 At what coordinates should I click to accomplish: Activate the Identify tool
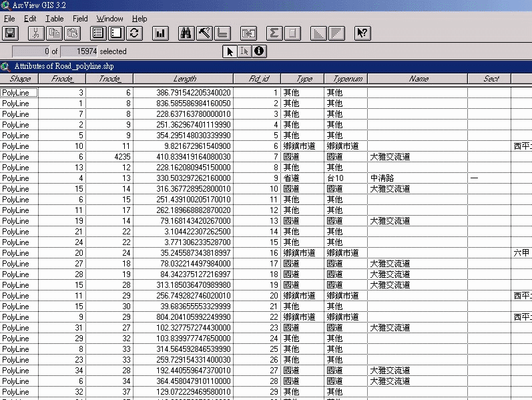tap(259, 51)
